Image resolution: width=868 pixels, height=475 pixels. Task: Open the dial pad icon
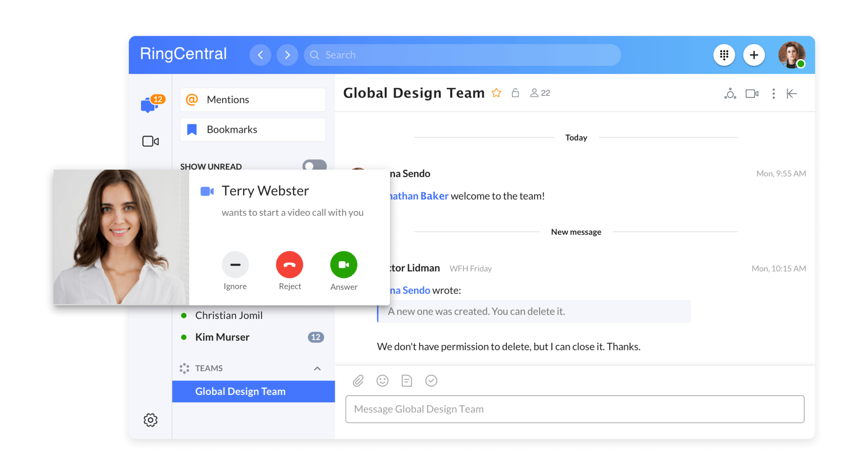coord(724,55)
